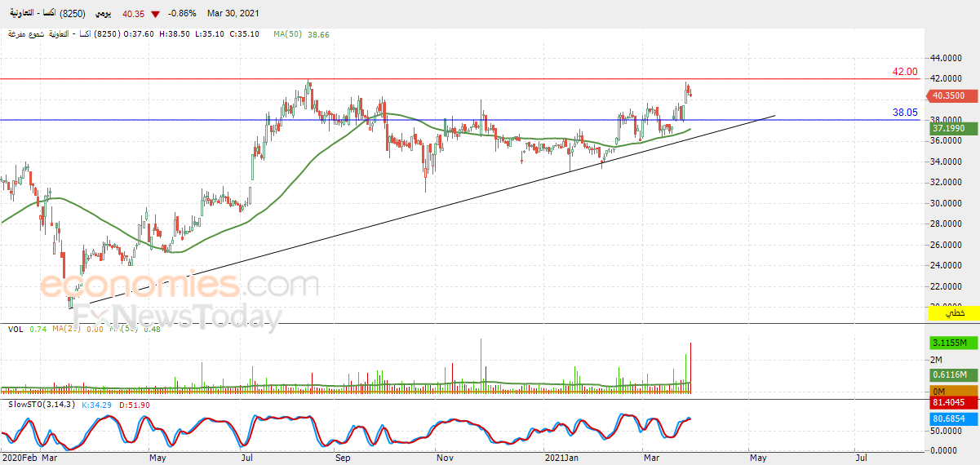Image resolution: width=980 pixels, height=465 pixels.
Task: Click the 30.0000 price axis label
Action: [x=947, y=204]
